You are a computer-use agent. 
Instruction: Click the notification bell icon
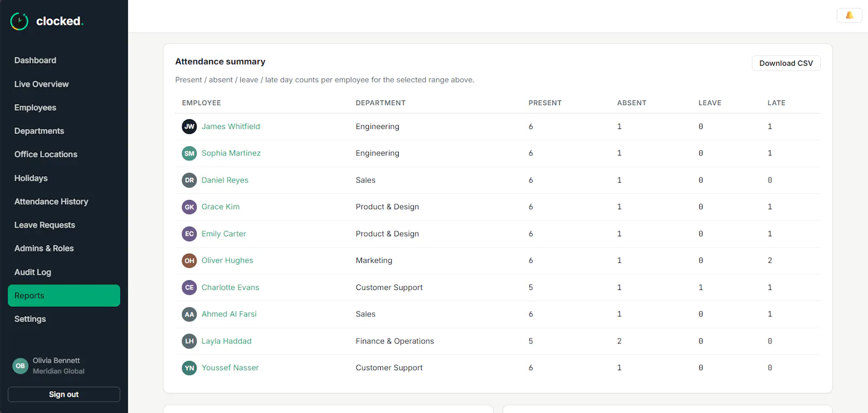[x=850, y=15]
